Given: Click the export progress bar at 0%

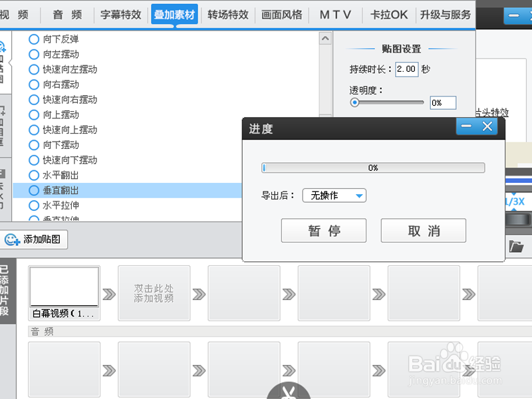Looking at the screenshot, I should point(373,168).
